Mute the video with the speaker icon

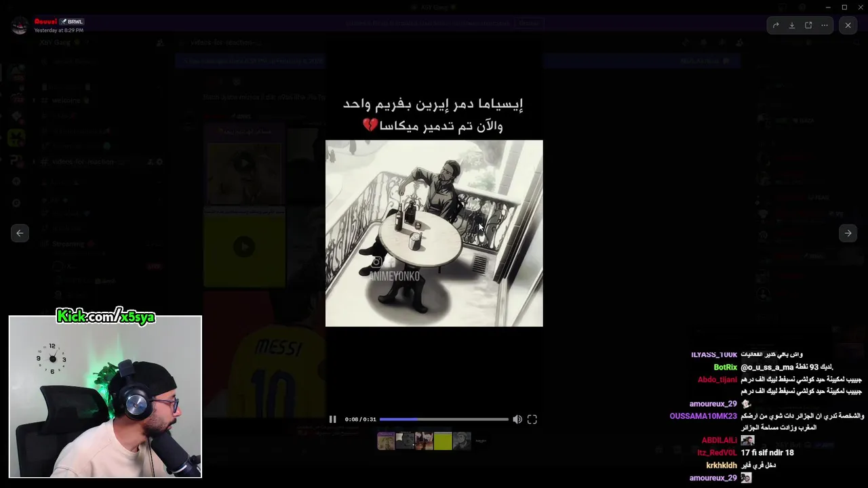517,420
